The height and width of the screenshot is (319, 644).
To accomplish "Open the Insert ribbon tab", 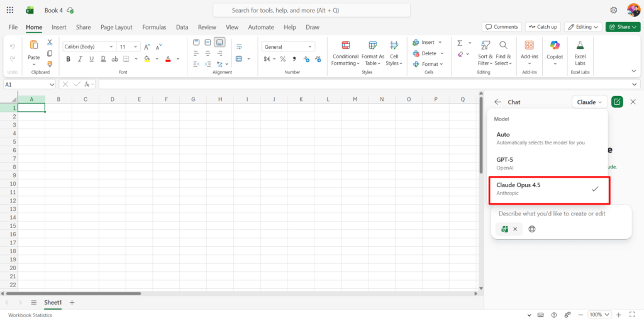I will [59, 27].
